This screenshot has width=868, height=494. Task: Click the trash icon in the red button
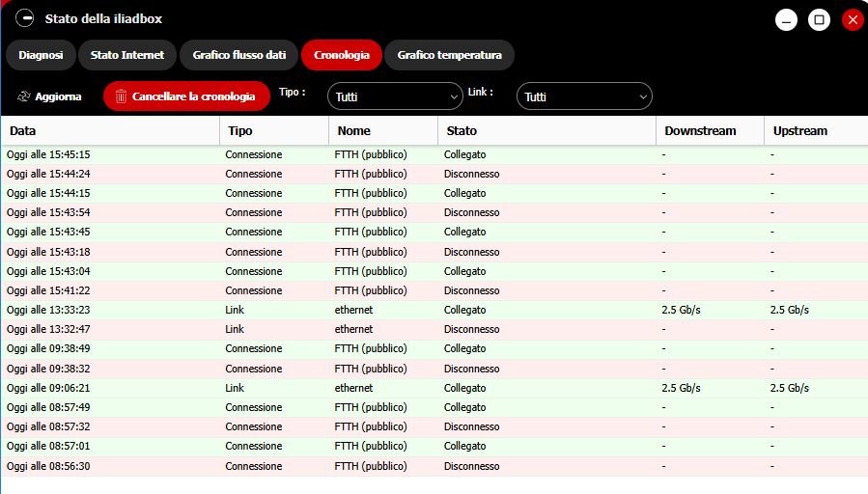122,96
